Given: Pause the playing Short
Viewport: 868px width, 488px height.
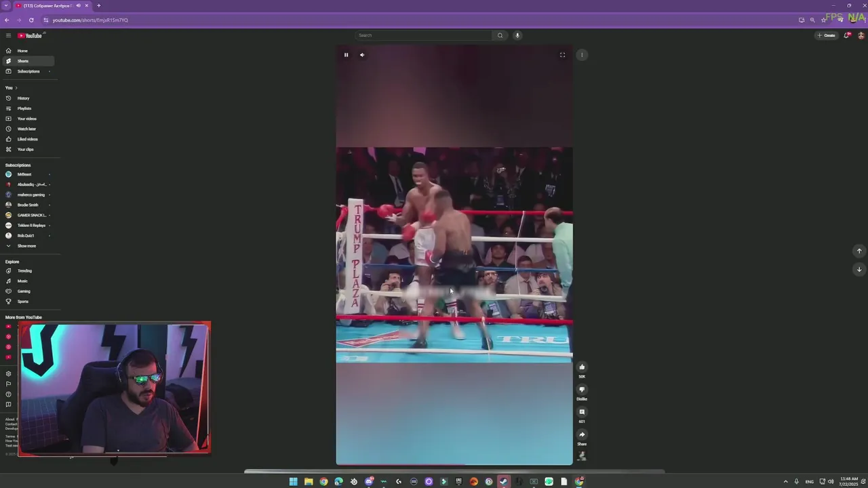Looking at the screenshot, I should (x=346, y=55).
